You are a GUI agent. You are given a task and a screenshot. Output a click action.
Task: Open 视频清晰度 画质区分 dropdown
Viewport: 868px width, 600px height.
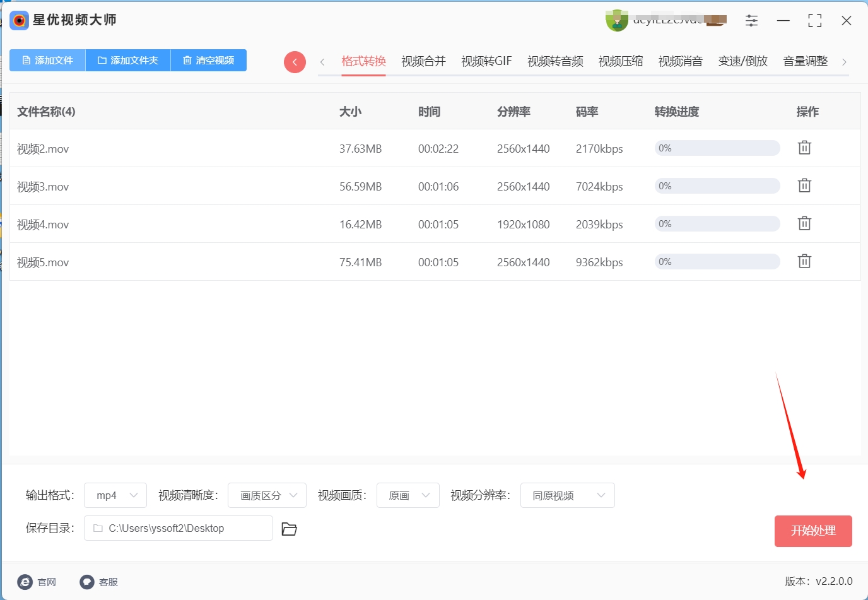[x=267, y=495]
